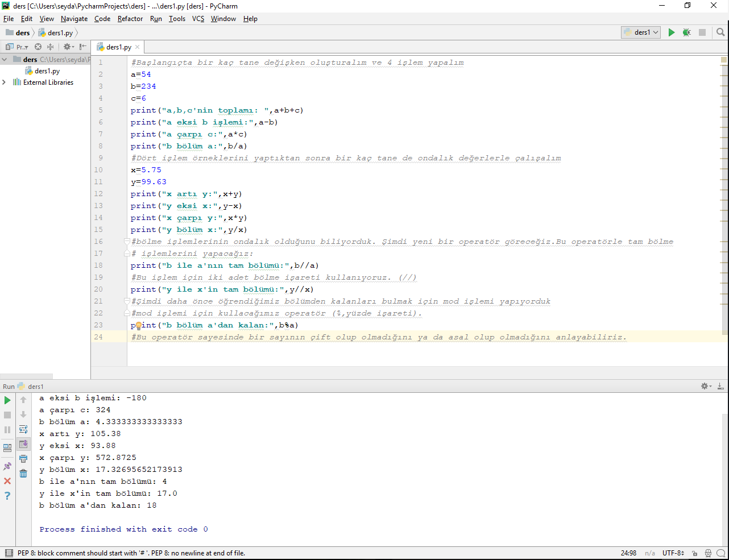This screenshot has height=560, width=729.
Task: Open the inspector icon in the status bar
Action: (x=708, y=553)
